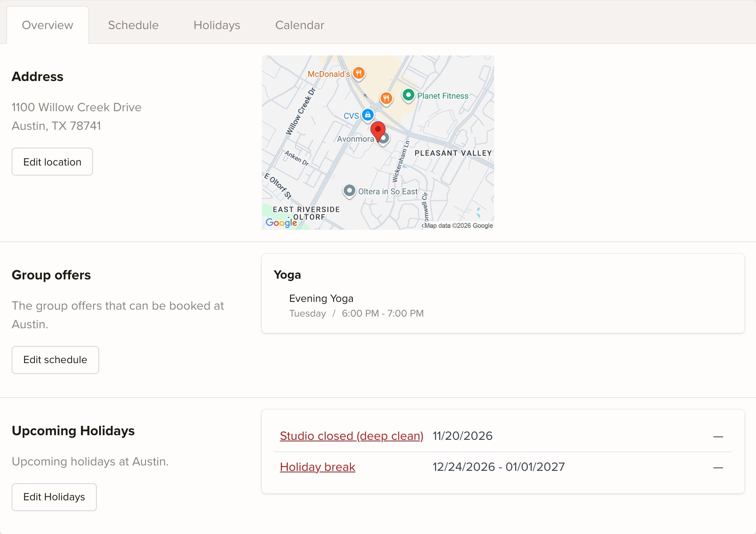
Task: Click the unlabeled orange restaurant map icon
Action: 386,98
